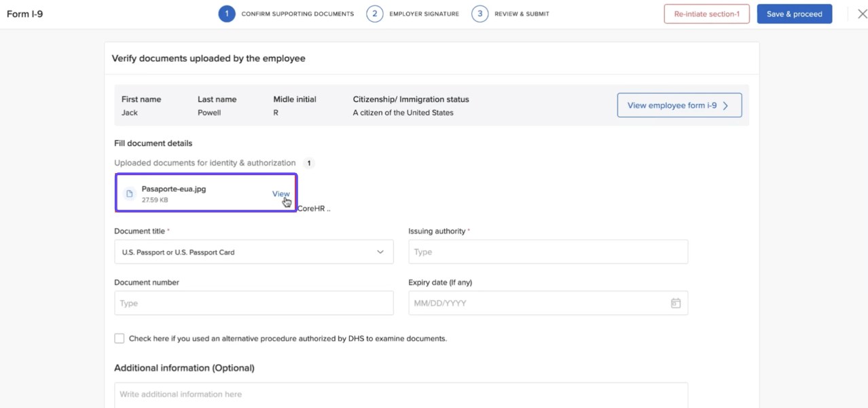Close the Form I-9 window with X
Image resolution: width=868 pixels, height=408 pixels.
coord(862,14)
